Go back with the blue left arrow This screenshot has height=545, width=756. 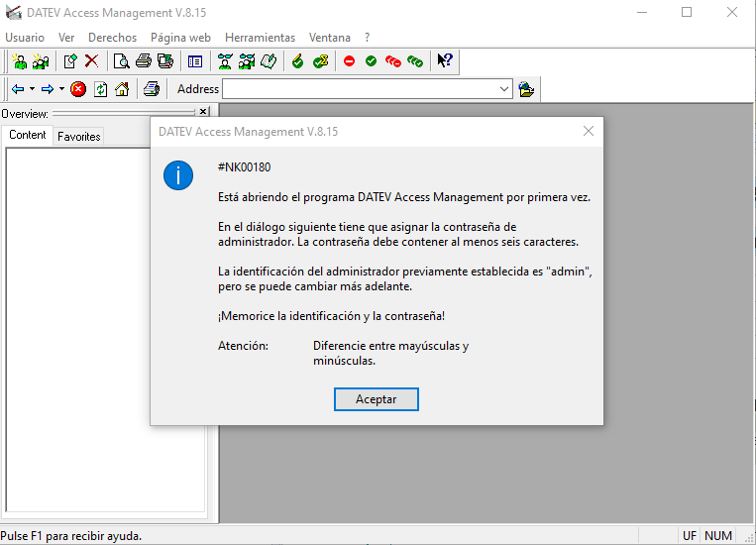pyautogui.click(x=18, y=89)
